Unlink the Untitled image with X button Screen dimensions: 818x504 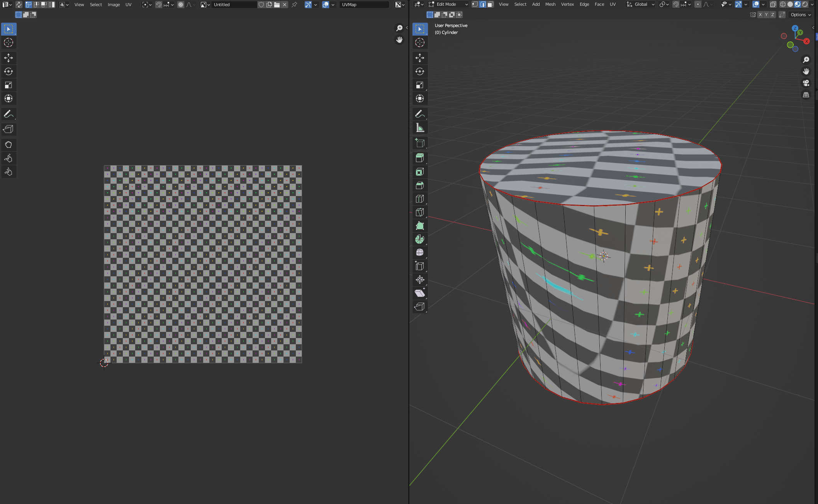[285, 5]
